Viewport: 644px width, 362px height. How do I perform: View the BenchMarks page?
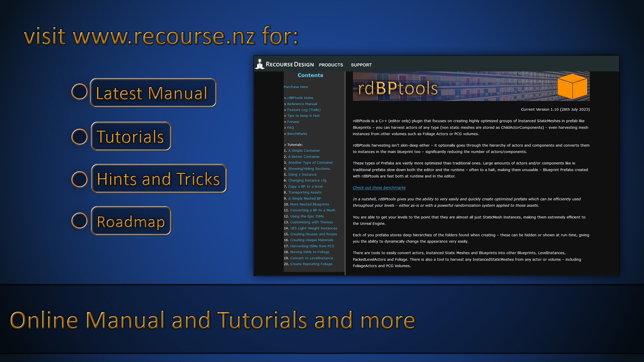[x=297, y=133]
